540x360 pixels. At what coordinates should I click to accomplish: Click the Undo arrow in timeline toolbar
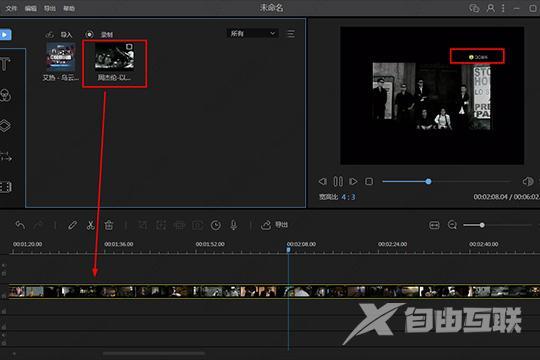click(20, 225)
